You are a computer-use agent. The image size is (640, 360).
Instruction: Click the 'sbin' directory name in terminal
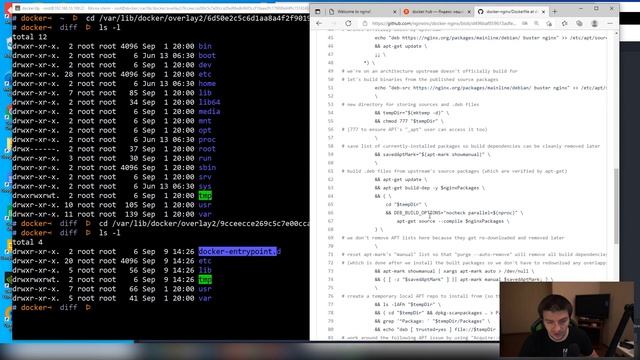[207, 167]
